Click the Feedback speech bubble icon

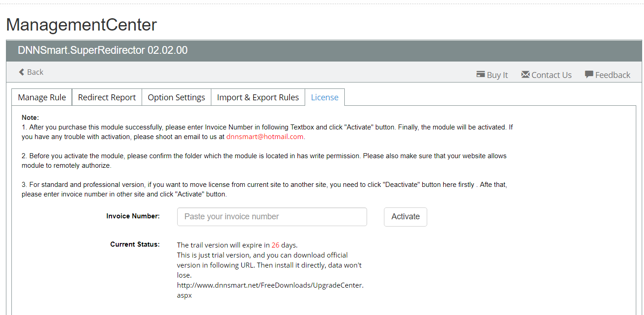click(589, 74)
